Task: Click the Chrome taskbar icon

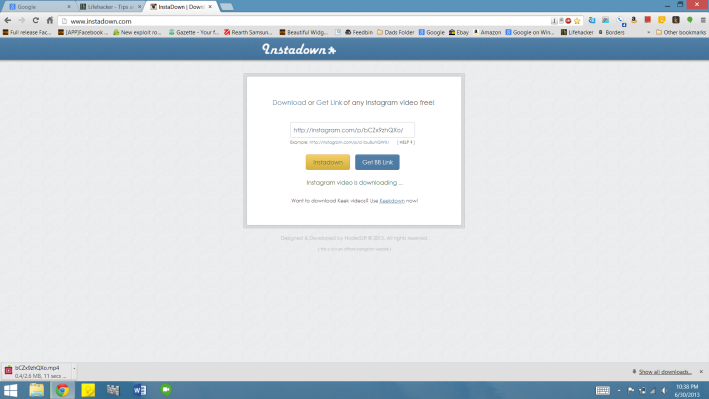Action: pyautogui.click(x=62, y=390)
